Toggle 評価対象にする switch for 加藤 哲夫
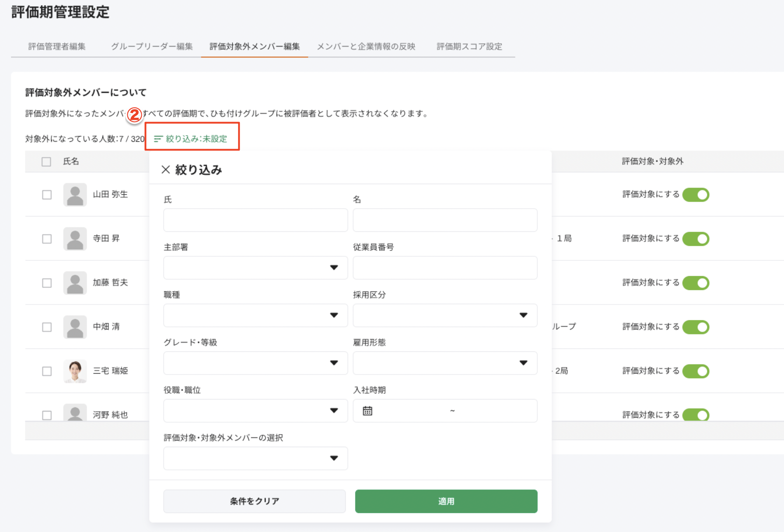 (x=696, y=283)
